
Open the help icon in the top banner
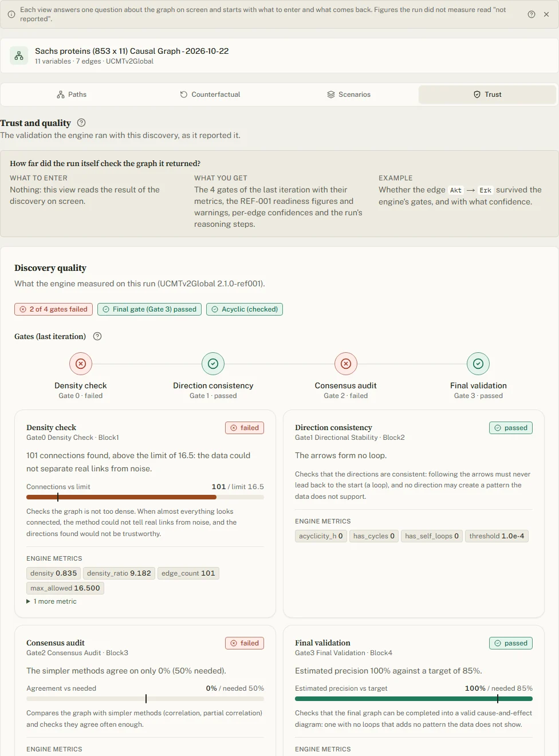tap(532, 14)
